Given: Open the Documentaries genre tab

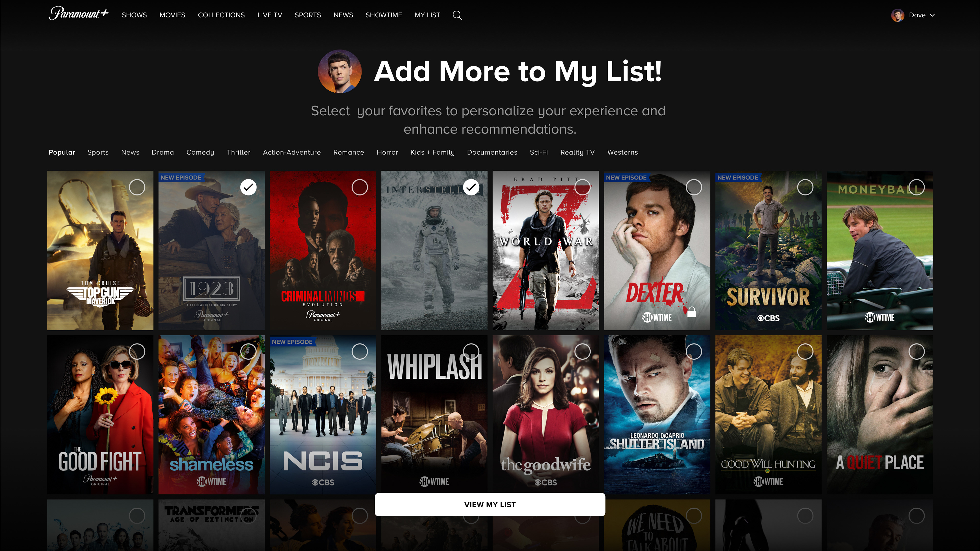Looking at the screenshot, I should (492, 152).
